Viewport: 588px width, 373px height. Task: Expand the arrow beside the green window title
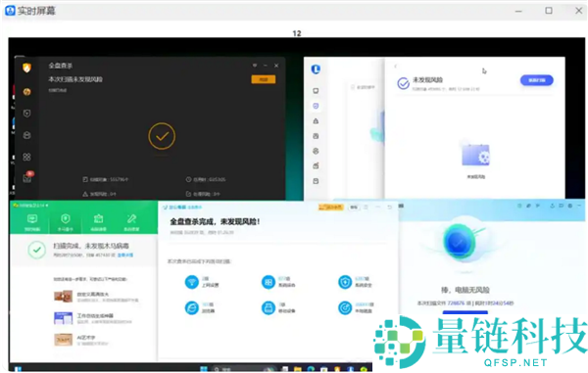(x=47, y=206)
